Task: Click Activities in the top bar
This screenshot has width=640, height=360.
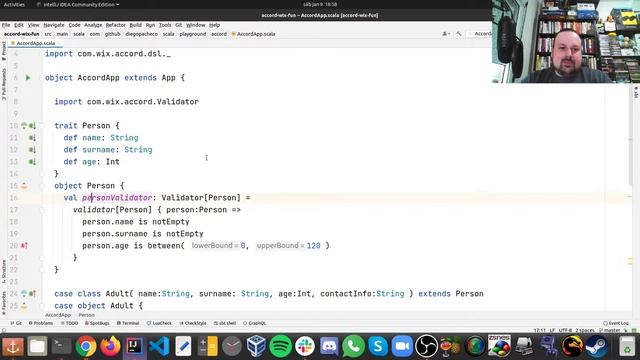Action: pos(14,4)
